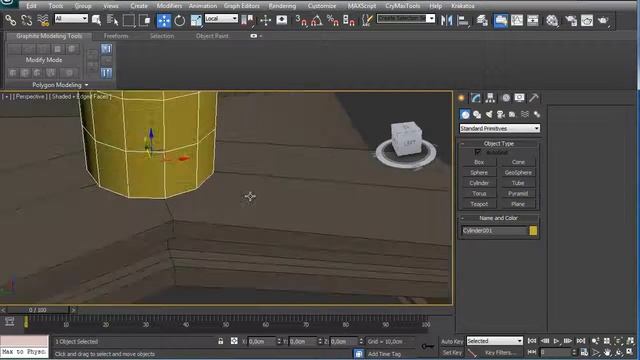Click the Plane primitive button
This screenshot has height=360, width=640.
[518, 204]
